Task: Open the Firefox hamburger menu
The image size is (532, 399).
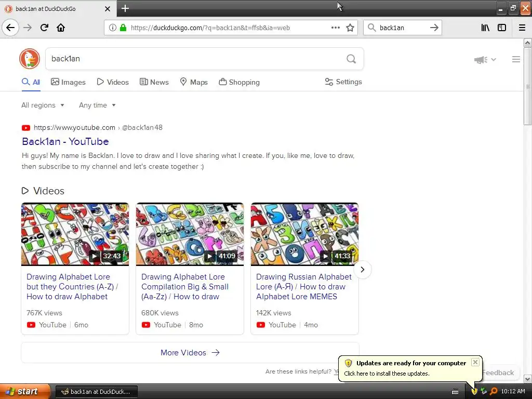Action: coord(522,28)
